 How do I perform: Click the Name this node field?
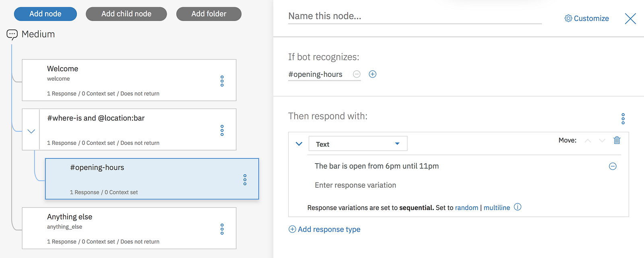point(415,16)
